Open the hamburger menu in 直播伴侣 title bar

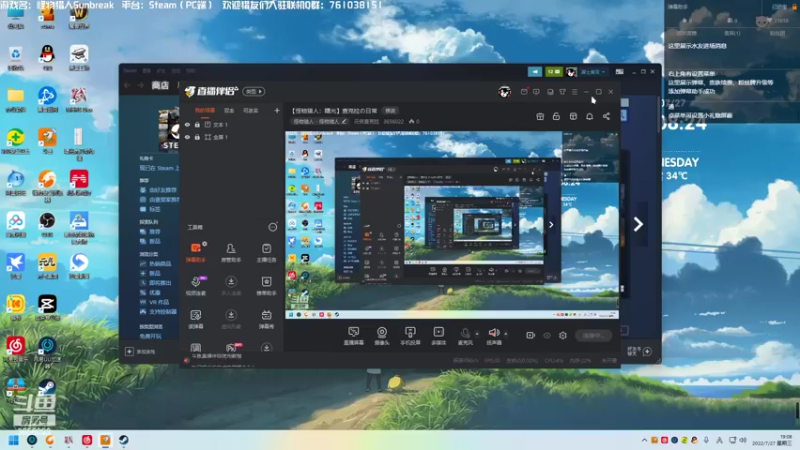coord(574,92)
